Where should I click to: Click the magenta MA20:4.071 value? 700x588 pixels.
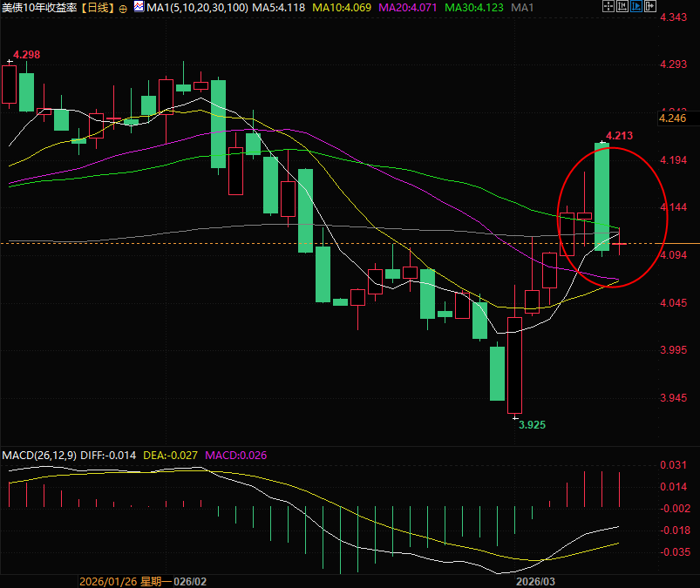coord(408,8)
